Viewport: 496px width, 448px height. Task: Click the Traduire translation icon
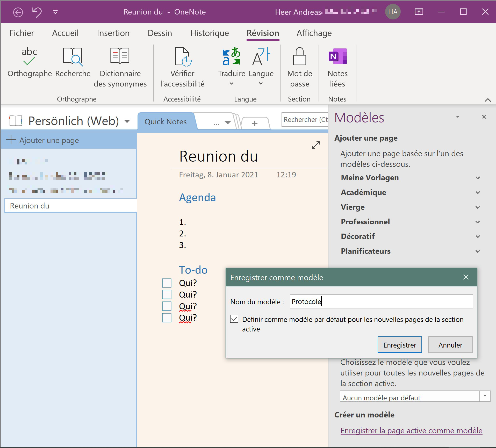[x=231, y=56]
